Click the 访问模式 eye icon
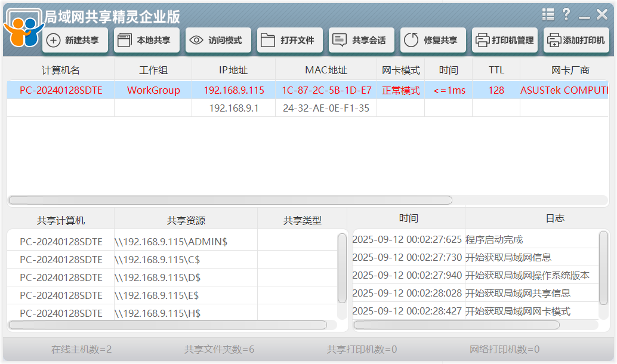Image resolution: width=617 pixels, height=364 pixels. (x=196, y=41)
